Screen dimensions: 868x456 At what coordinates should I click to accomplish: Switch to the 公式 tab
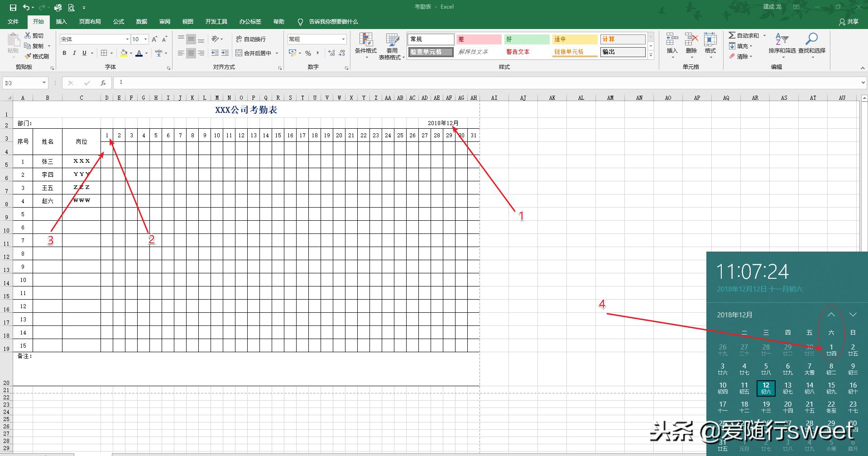(119, 22)
